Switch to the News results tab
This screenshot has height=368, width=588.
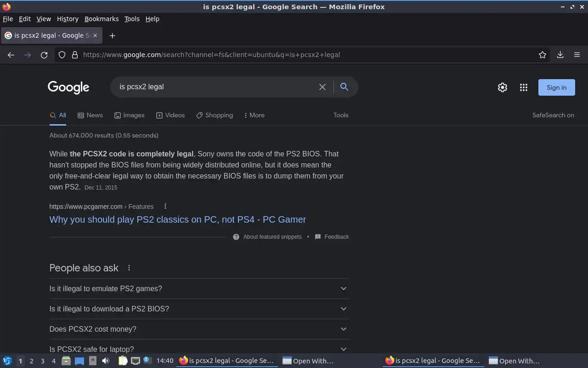point(90,115)
